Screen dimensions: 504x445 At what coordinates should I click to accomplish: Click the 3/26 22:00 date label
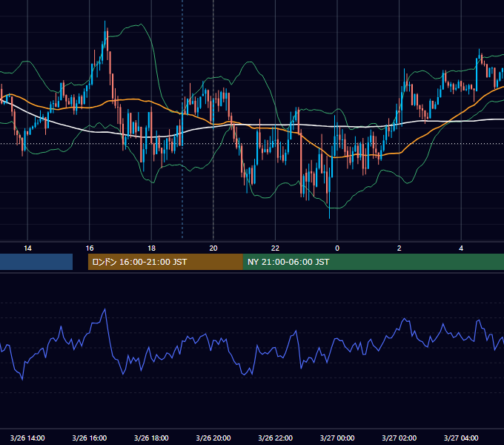(x=275, y=438)
